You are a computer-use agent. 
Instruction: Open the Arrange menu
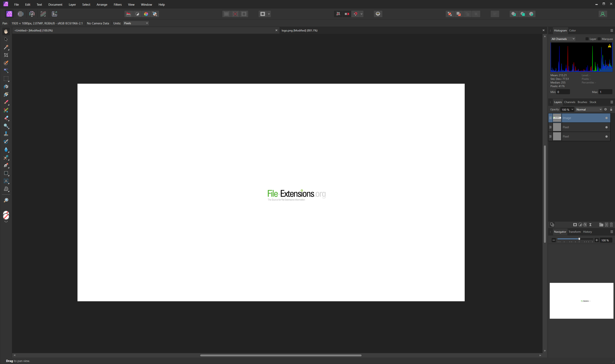[x=102, y=5]
